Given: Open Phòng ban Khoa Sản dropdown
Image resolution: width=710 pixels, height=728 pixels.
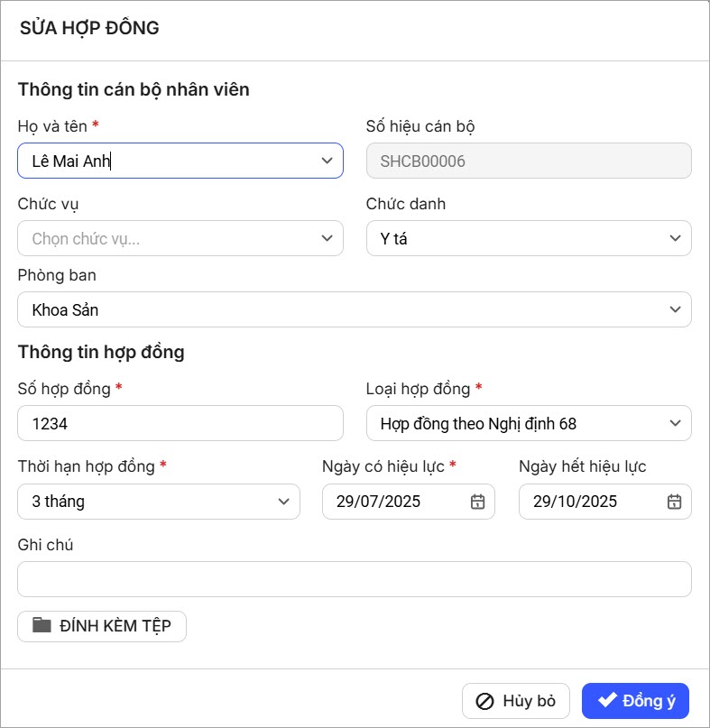Looking at the screenshot, I should [x=355, y=309].
